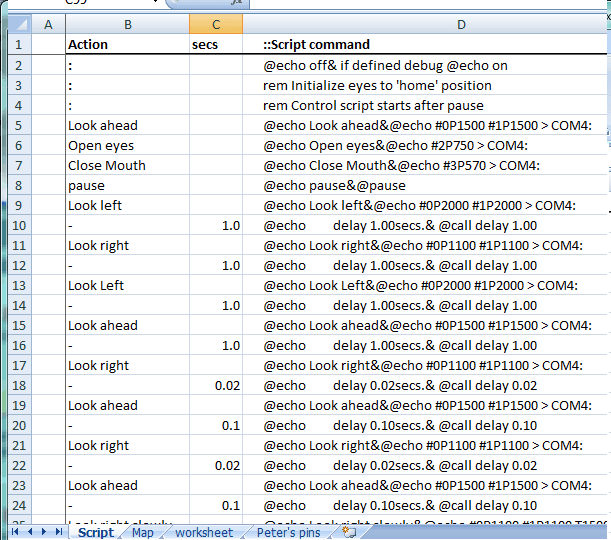Click the 'secs' header cell
The height and width of the screenshot is (540, 611).
tap(216, 44)
